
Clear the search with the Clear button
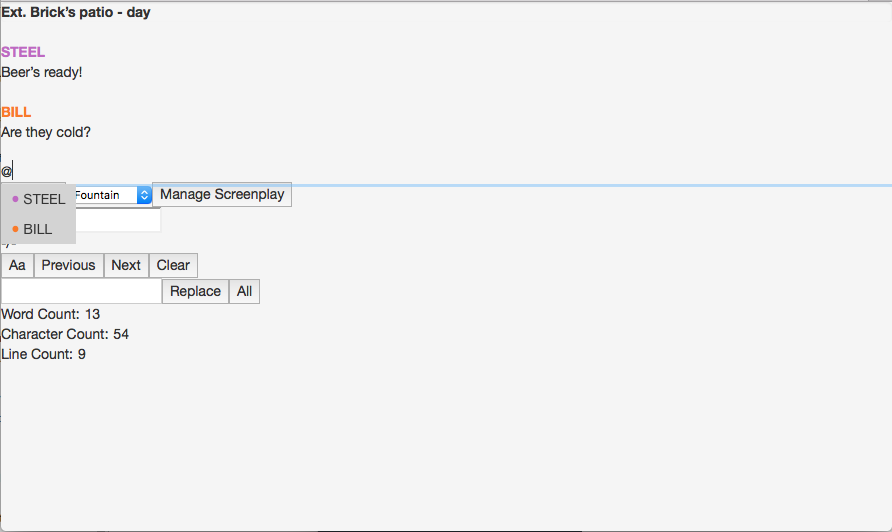(173, 266)
